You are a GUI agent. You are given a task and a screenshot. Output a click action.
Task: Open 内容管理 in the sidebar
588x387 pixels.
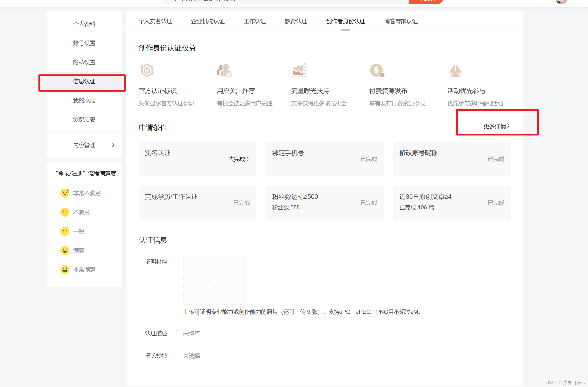84,145
